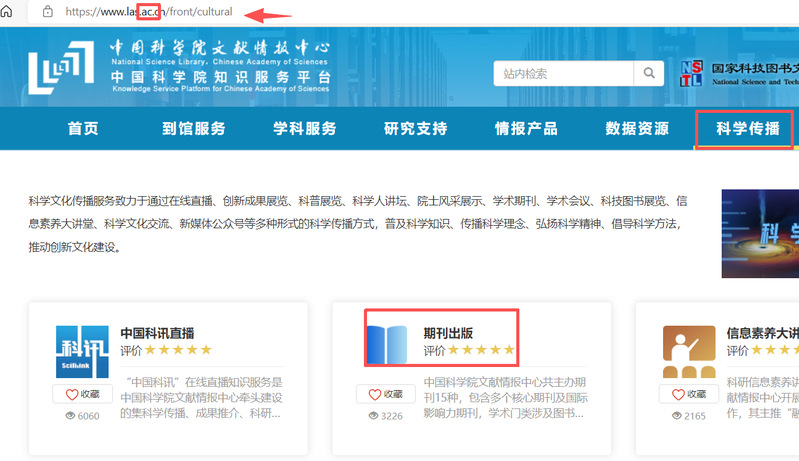This screenshot has height=461, width=799.
Task: Click the star rating of 期刊出版
Action: point(480,350)
